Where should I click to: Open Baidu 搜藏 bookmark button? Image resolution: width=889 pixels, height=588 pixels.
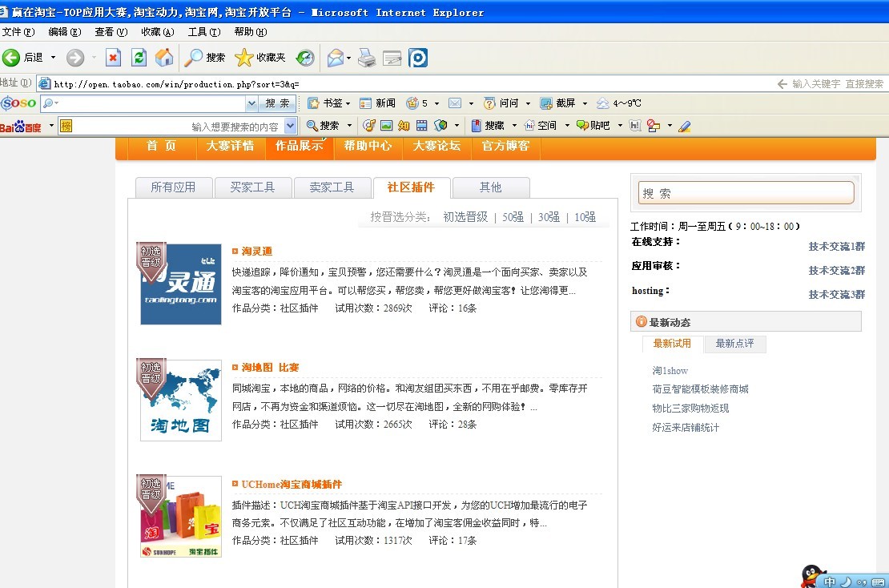point(488,125)
